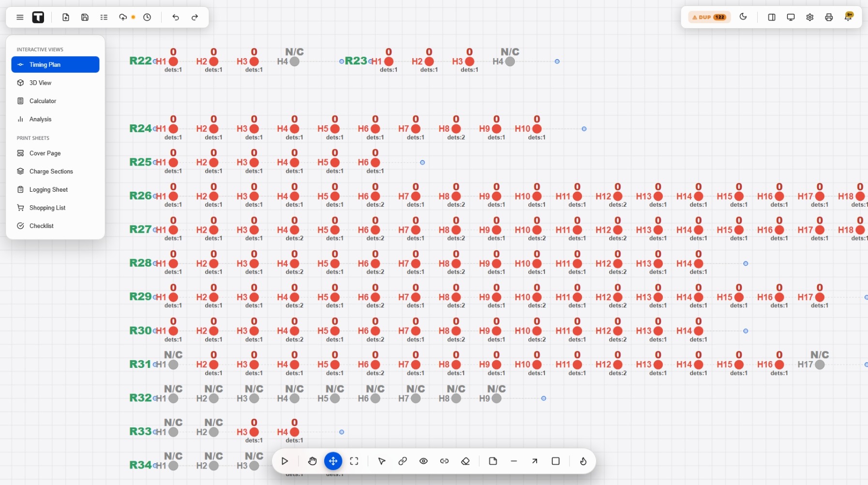Open the Shopping List sheet
Image resolution: width=868 pixels, height=485 pixels.
tap(55, 208)
